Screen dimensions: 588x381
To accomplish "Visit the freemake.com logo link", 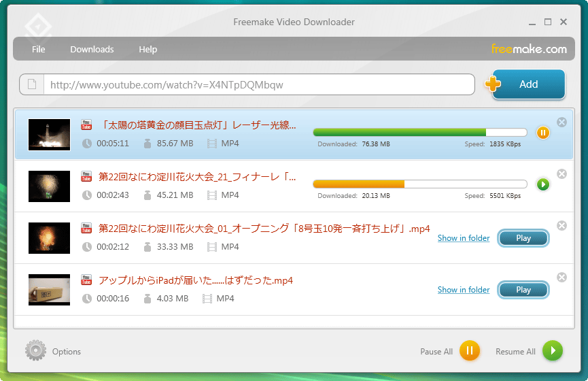I will [x=529, y=49].
